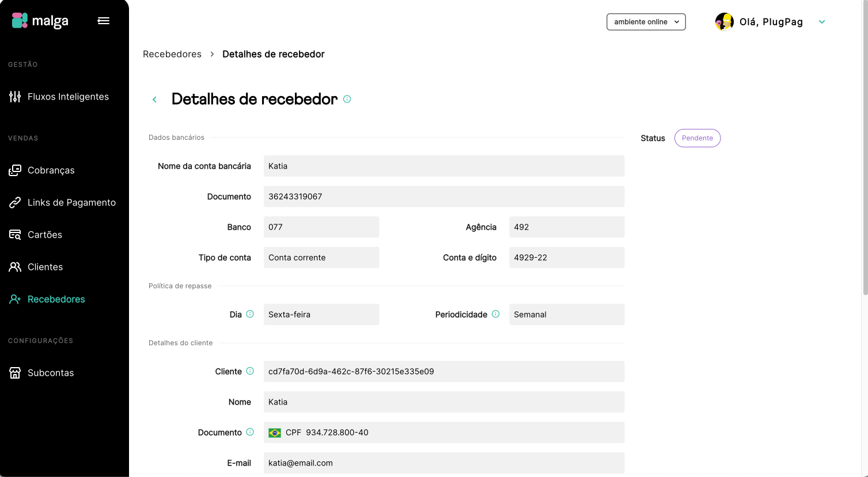
Task: Click the Dia field Sexta-feira
Action: [x=321, y=314]
